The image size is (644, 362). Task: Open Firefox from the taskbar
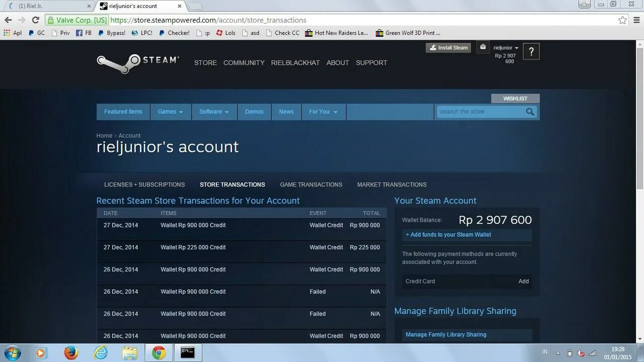tap(71, 352)
